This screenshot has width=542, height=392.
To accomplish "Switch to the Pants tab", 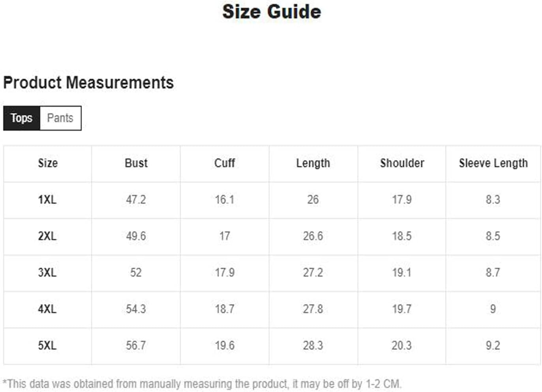I will point(60,118).
